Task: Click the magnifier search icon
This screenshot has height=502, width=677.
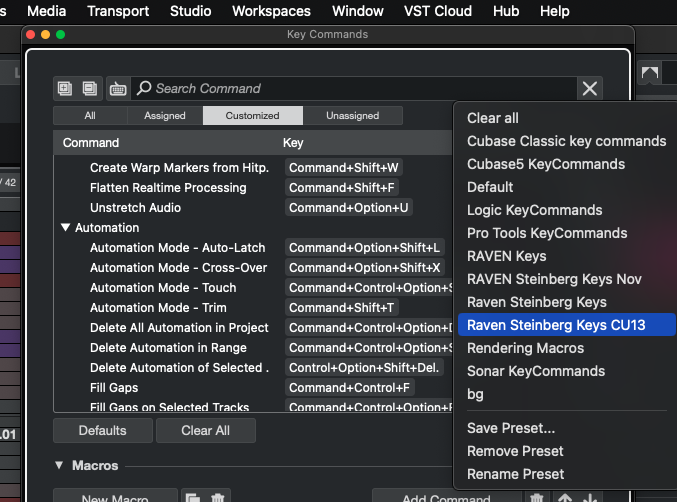Action: tap(144, 88)
